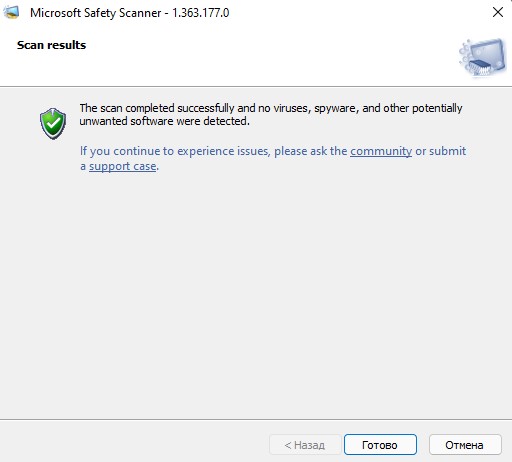Click the 'unwanted software were detected' line
512x462 pixels.
(x=164, y=121)
